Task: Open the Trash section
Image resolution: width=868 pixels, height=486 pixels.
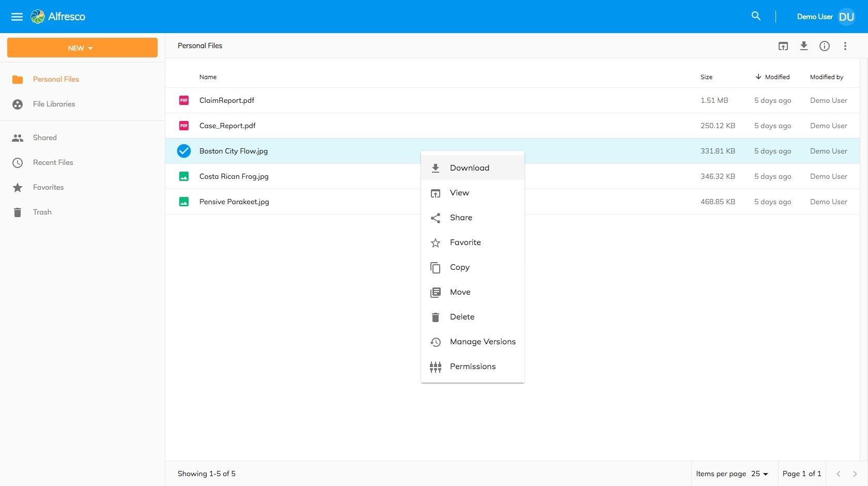Action: 42,212
